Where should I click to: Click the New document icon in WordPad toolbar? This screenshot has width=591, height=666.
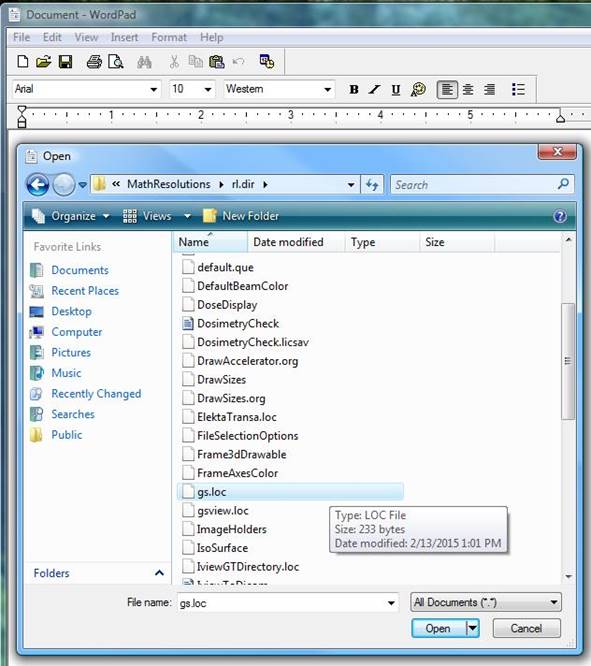point(23,62)
